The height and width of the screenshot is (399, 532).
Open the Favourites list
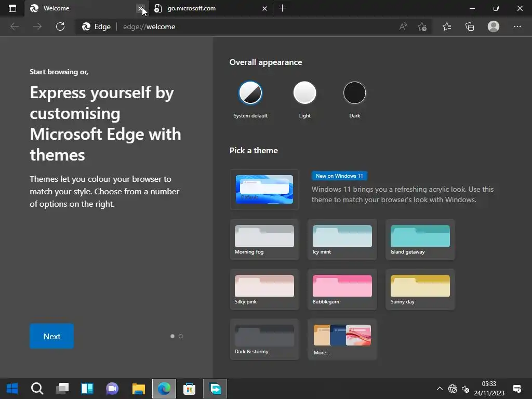[447, 26]
